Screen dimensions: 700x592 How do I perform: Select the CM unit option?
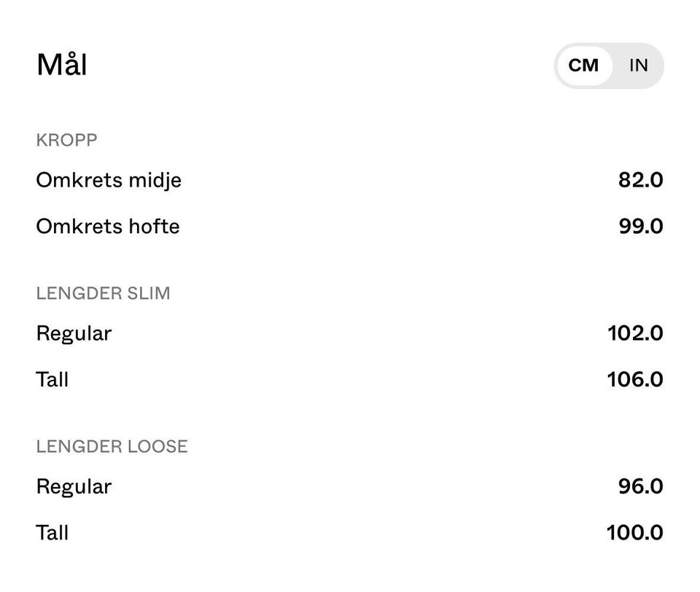pos(583,66)
